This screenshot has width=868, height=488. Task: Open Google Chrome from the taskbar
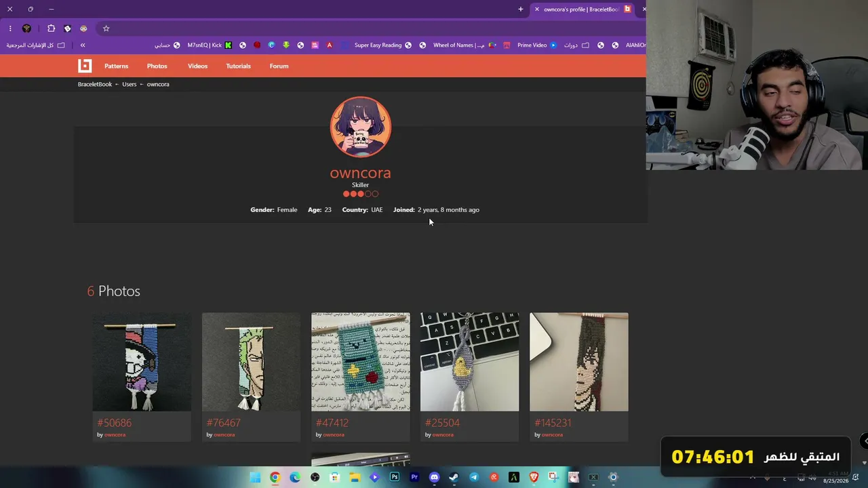coord(275,477)
